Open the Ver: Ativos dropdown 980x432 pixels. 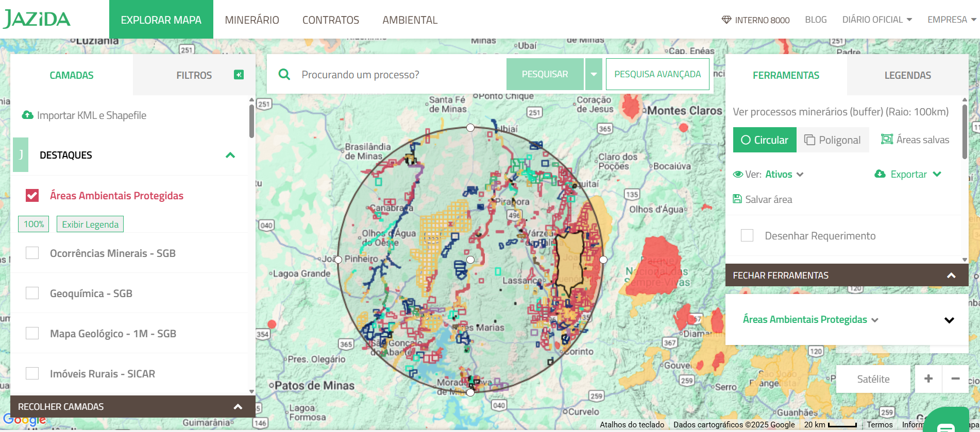[x=784, y=174]
